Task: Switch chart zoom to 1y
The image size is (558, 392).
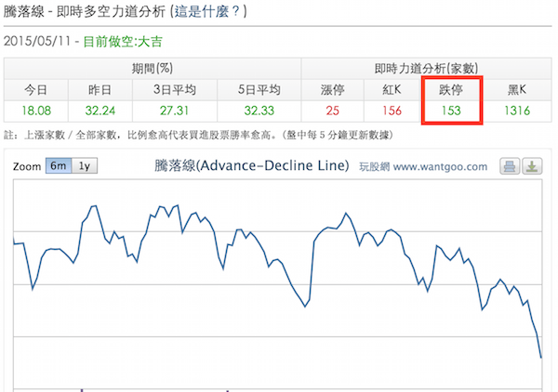Action: tap(85, 166)
